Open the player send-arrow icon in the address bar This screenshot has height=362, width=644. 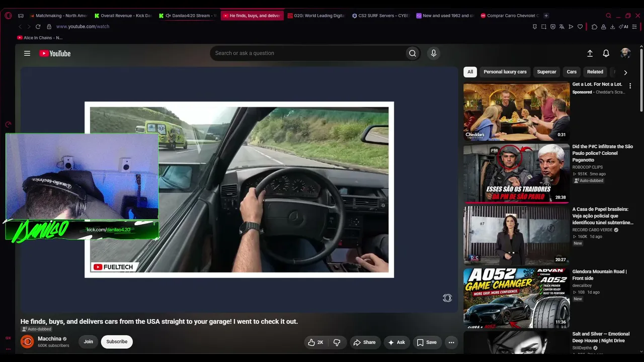tap(571, 27)
